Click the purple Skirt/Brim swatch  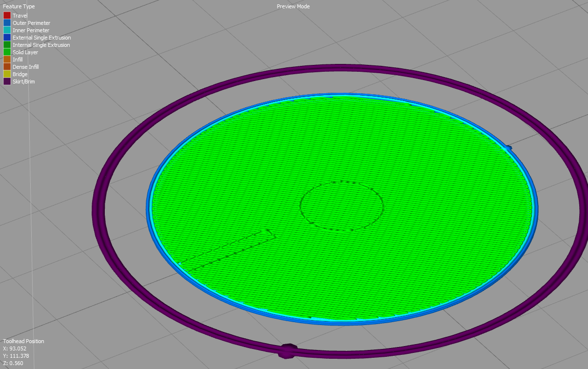(x=7, y=82)
